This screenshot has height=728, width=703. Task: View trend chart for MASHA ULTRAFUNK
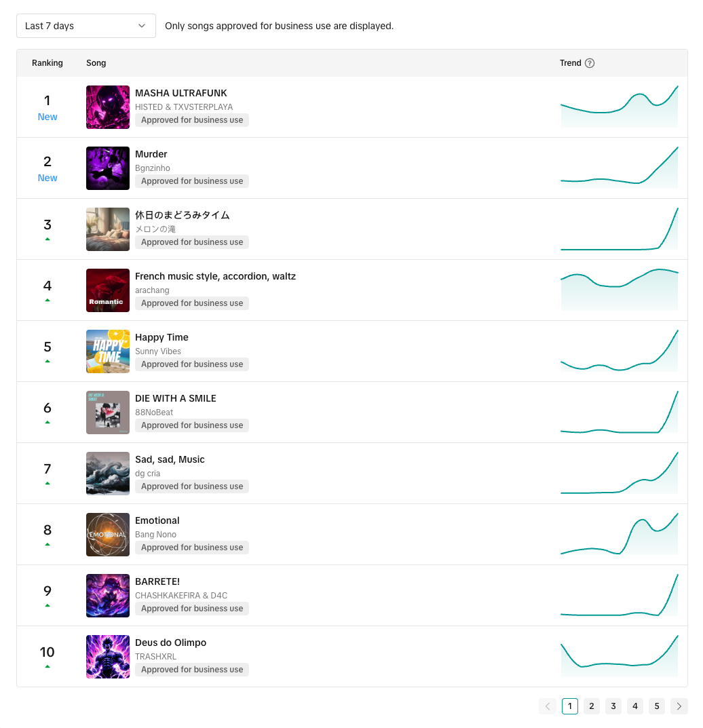tap(619, 107)
